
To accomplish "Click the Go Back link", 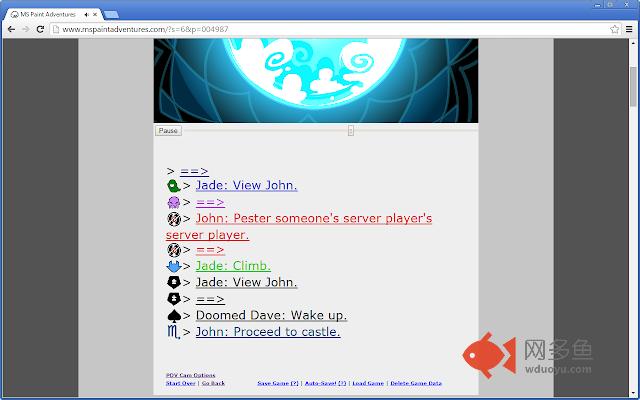I will 213,383.
